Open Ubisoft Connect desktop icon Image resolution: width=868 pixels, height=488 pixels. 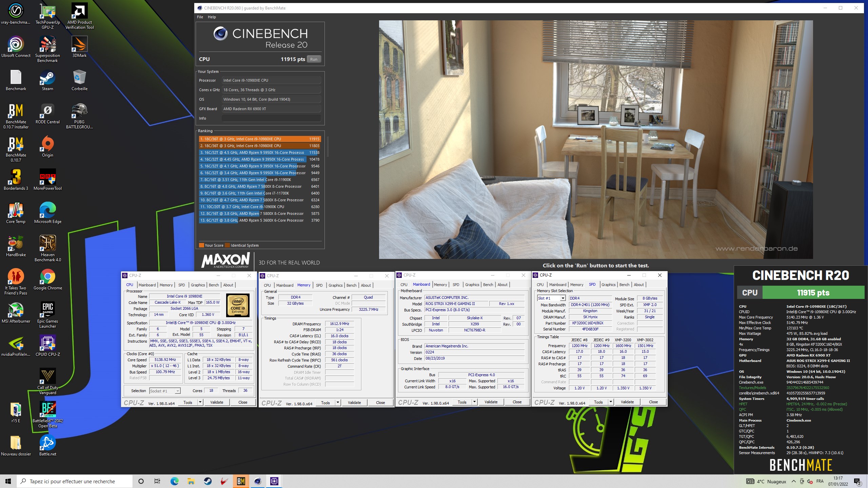(16, 47)
